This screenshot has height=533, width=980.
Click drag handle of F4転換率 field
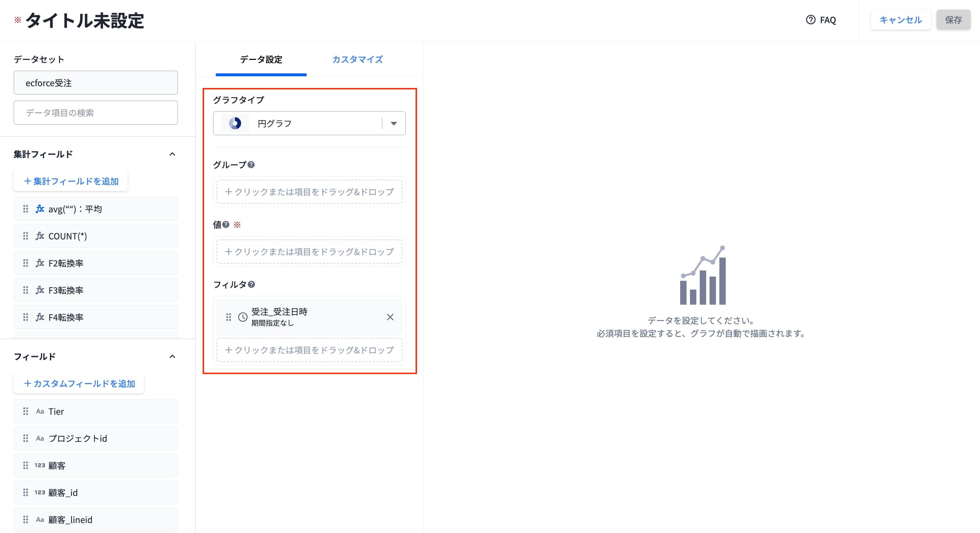coord(26,317)
